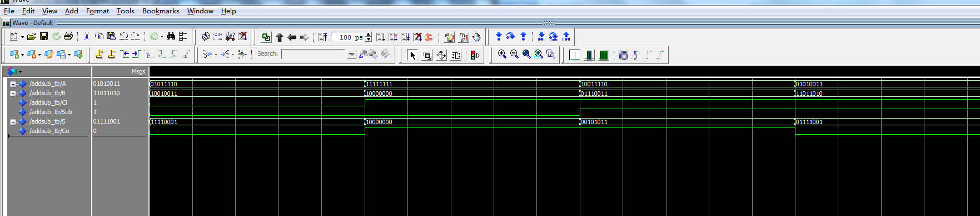980x216 pixels.
Task: Click the Print icon
Action: coord(68,37)
